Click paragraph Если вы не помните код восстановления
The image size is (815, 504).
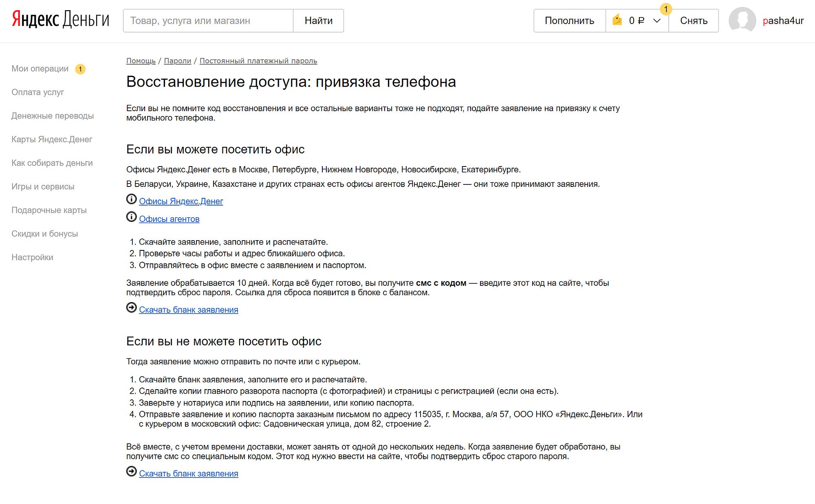point(373,113)
